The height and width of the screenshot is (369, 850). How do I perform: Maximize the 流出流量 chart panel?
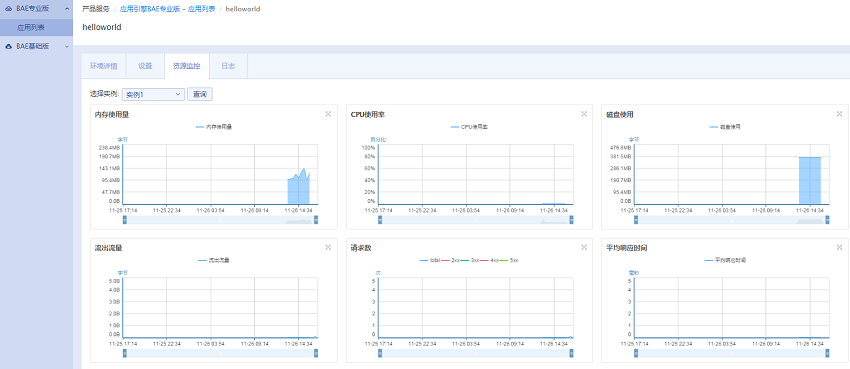coord(328,247)
